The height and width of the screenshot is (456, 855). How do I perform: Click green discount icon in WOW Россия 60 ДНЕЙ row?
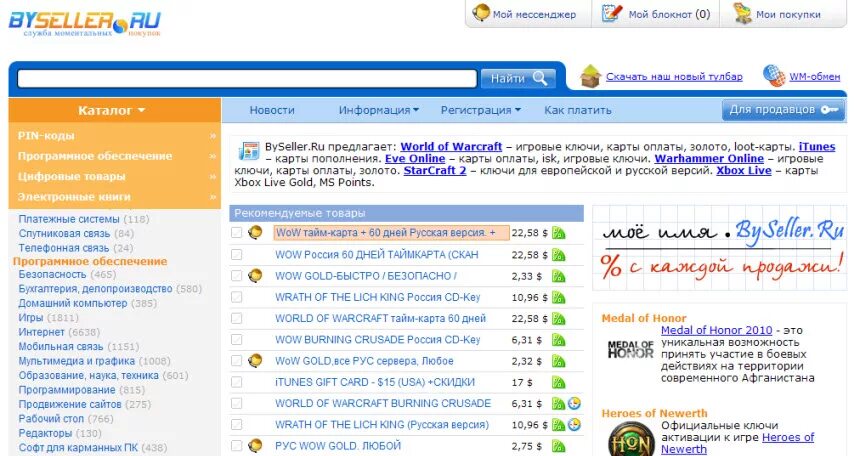pos(558,255)
